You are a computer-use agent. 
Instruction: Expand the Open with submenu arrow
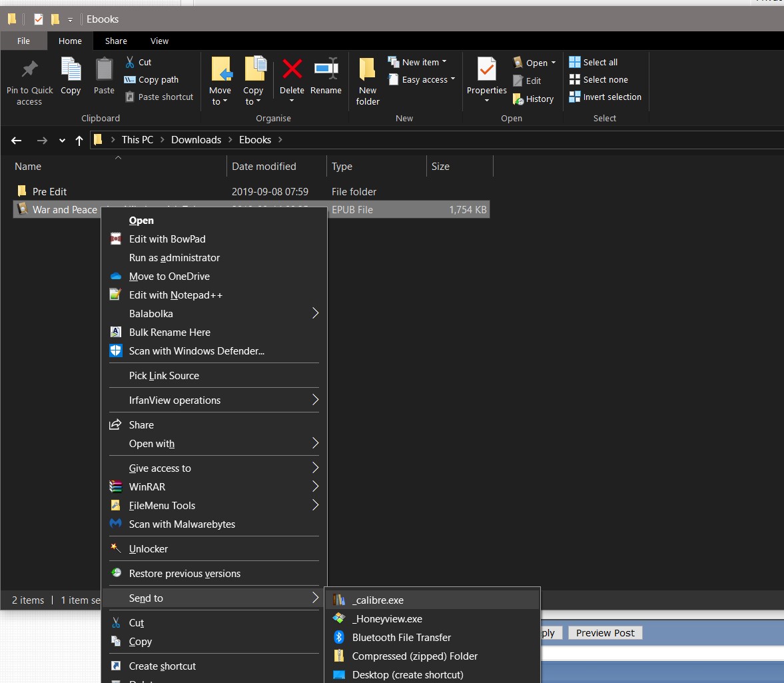pos(316,443)
